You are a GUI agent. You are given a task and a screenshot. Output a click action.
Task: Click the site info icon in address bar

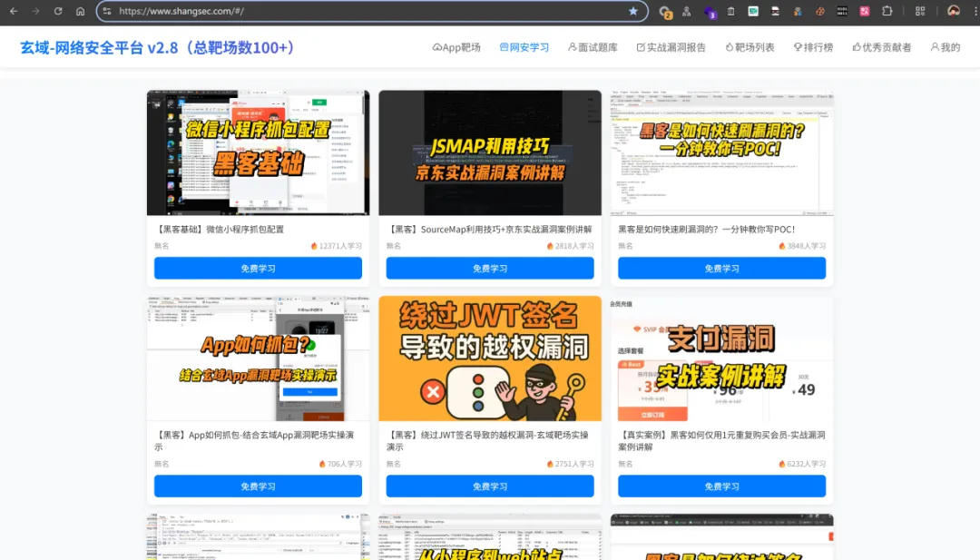click(x=107, y=11)
